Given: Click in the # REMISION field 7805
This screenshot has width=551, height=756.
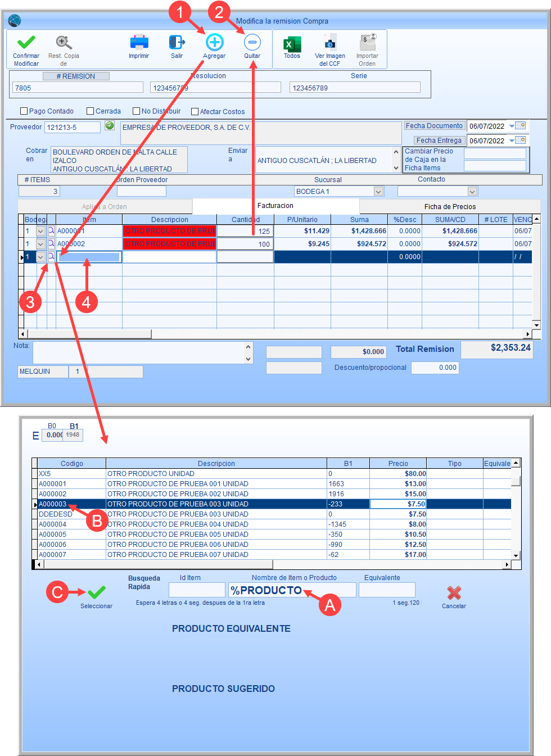Looking at the screenshot, I should tap(78, 88).
